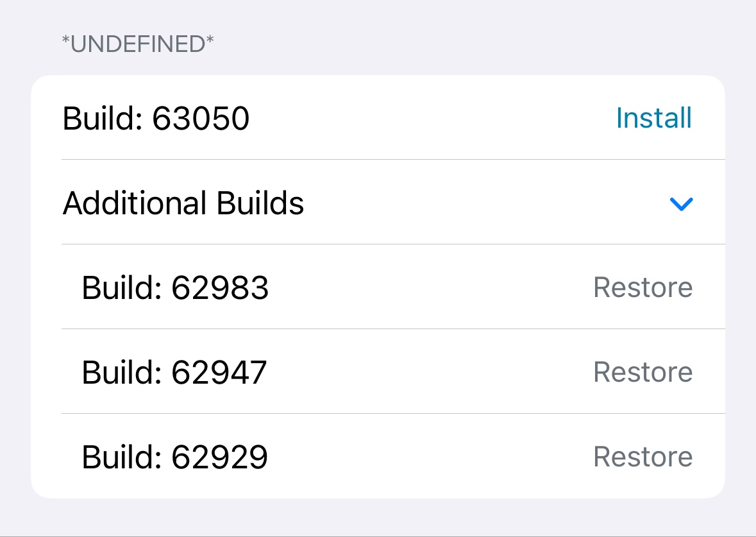Viewport: 756px width, 537px height.
Task: Install build 63050
Action: click(x=653, y=118)
